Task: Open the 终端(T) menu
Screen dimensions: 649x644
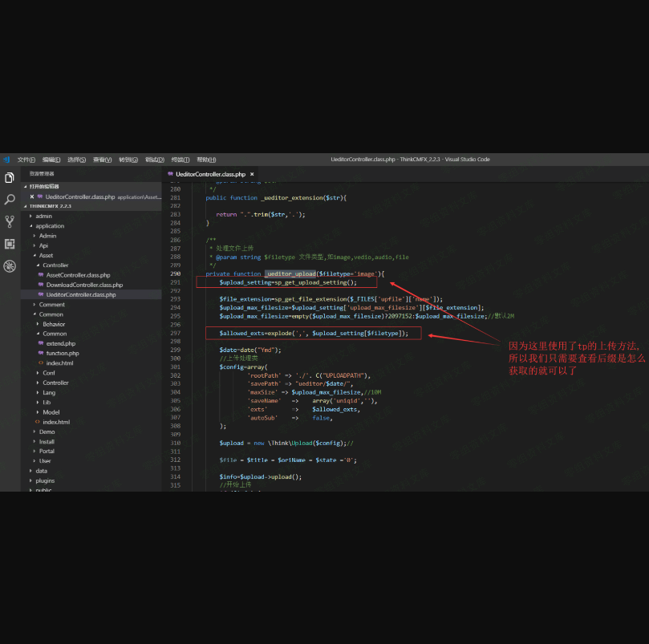Action: [x=181, y=160]
